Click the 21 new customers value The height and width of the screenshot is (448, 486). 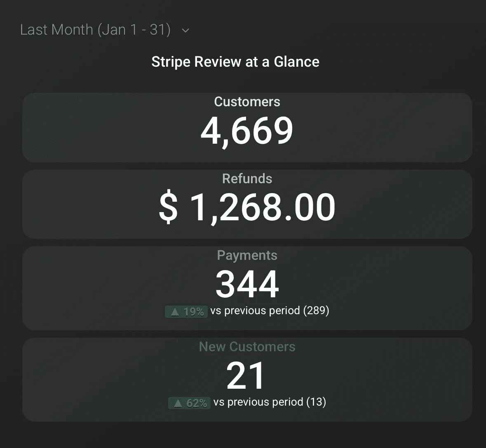[x=246, y=376]
